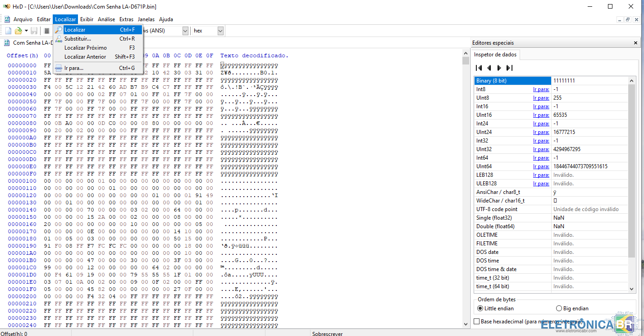
Task: Click the Ir para link for UInt32
Action: (x=541, y=149)
